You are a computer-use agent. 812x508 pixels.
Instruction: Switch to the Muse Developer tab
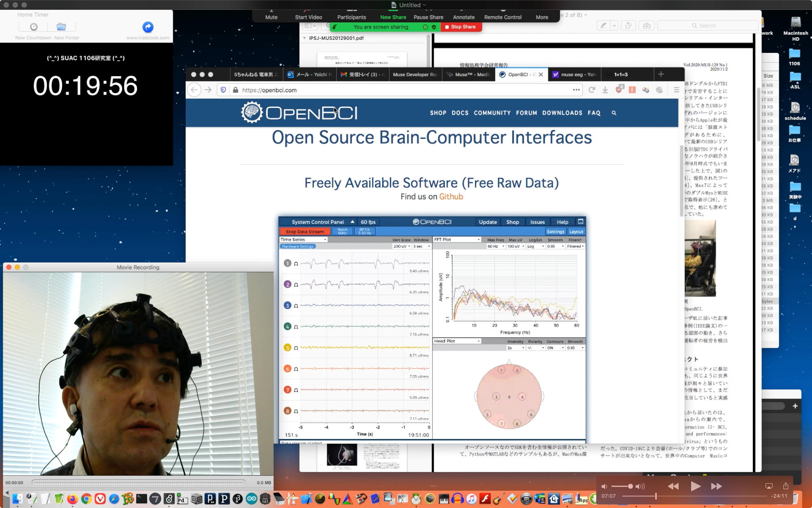(x=415, y=74)
